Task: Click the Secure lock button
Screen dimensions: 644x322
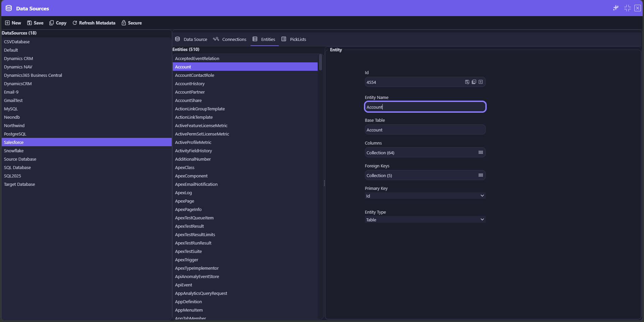Action: (131, 23)
